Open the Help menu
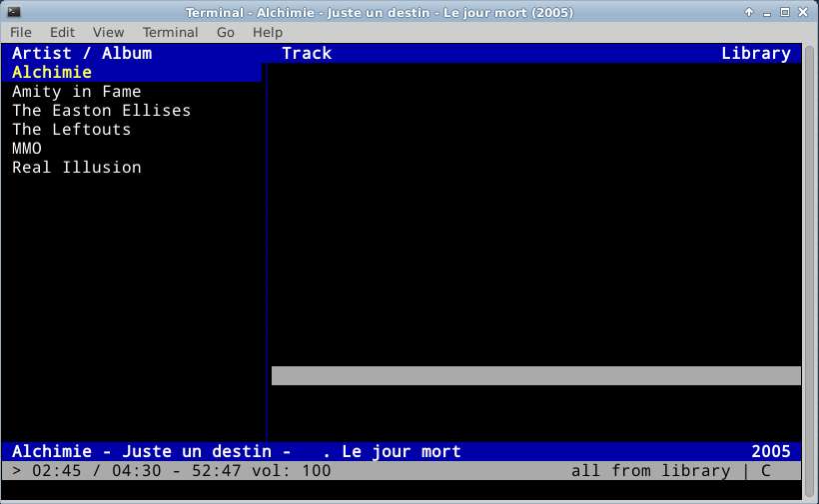This screenshot has width=819, height=504. coord(268,32)
